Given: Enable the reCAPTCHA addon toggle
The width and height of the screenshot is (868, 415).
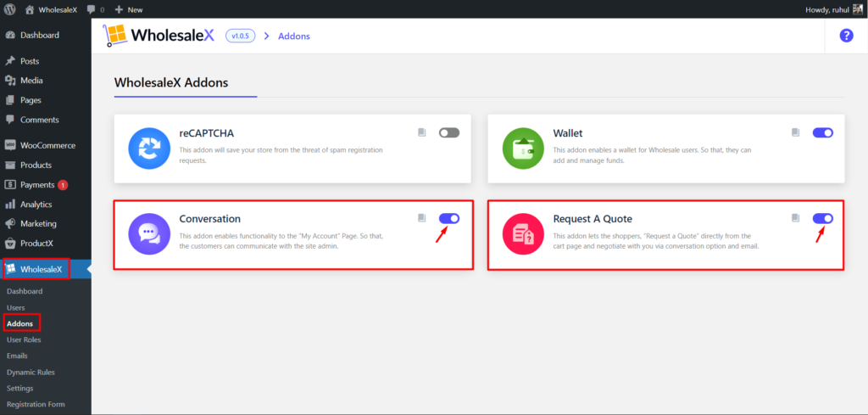Looking at the screenshot, I should [x=449, y=133].
